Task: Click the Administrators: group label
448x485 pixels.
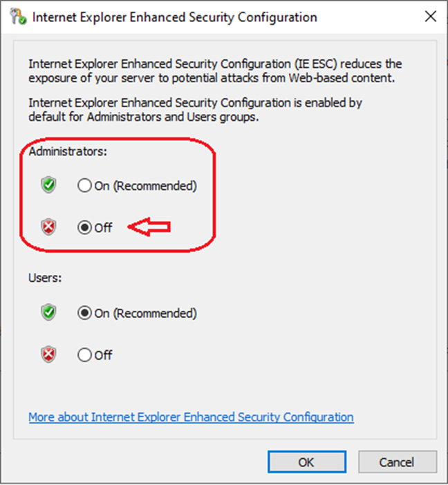Action: tap(68, 152)
